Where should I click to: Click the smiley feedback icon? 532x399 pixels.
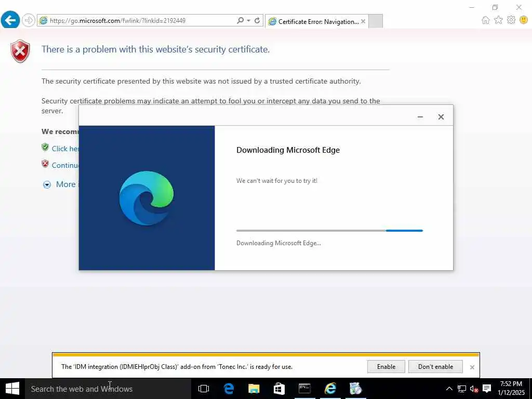tap(524, 20)
